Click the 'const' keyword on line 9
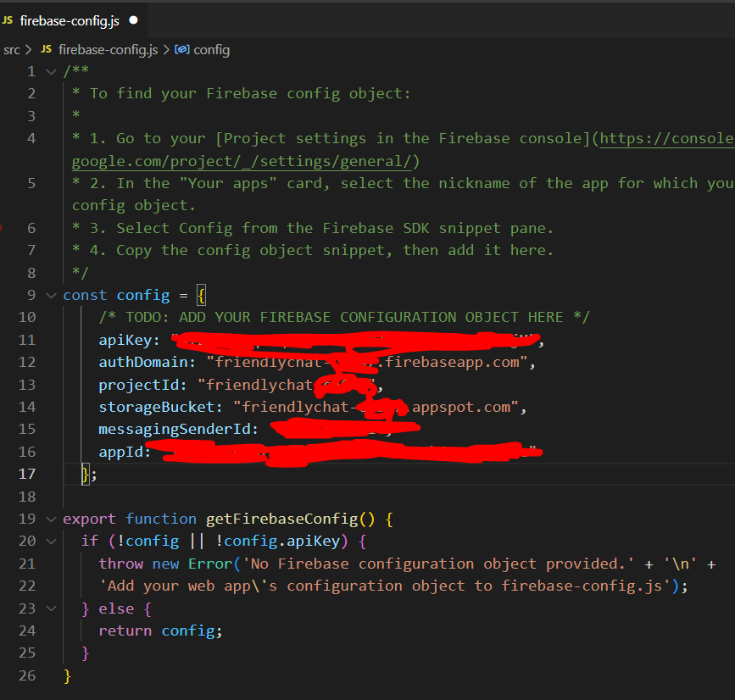 85,295
